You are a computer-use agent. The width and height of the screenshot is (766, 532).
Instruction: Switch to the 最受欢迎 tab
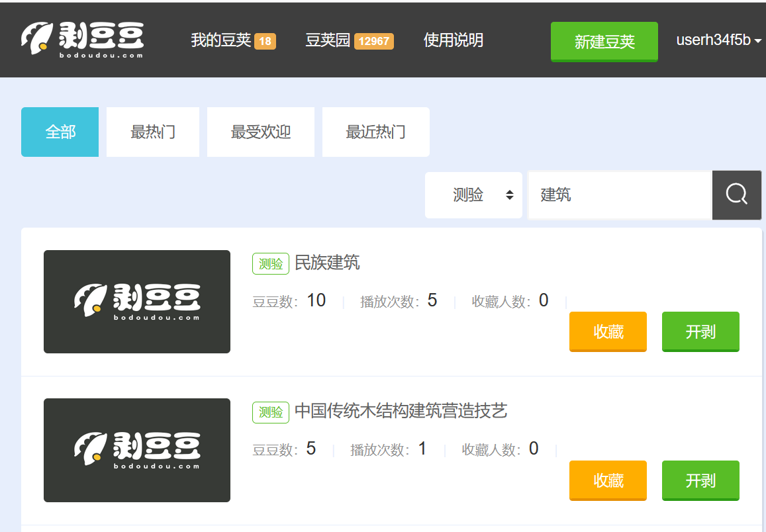[261, 132]
